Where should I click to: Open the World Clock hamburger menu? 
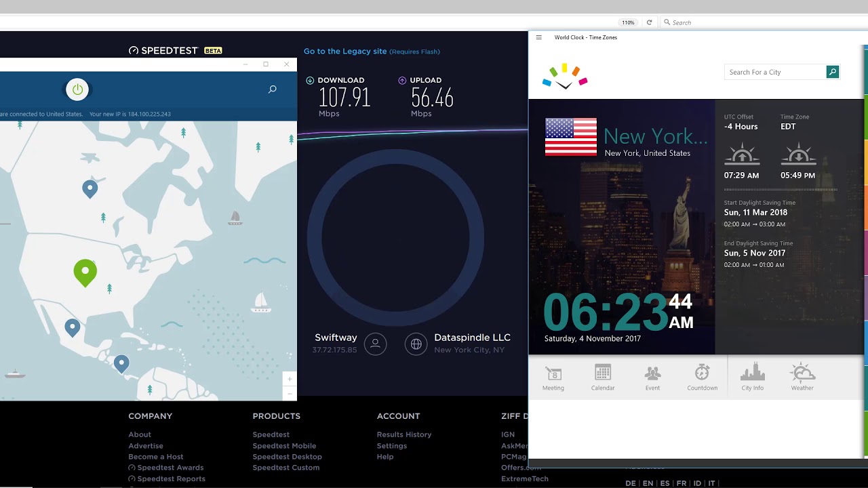539,37
